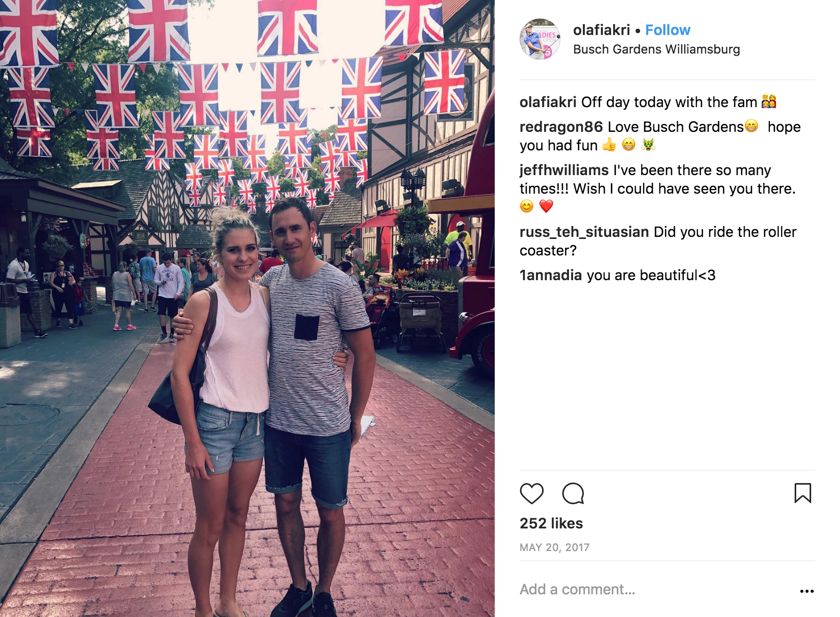This screenshot has height=617, width=840.
Task: Like the post with the heart icon
Action: 531,493
